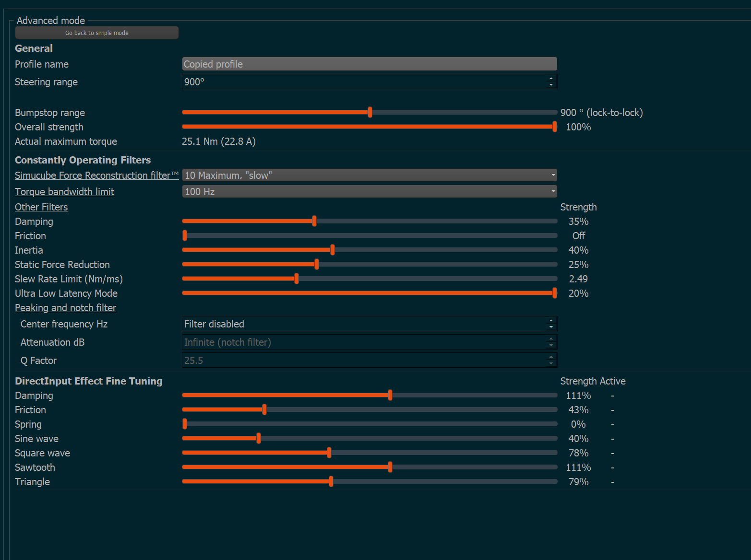Screen dimensions: 751x560
Task: Expand the 100 Hz bandwidth dropdown
Action: click(x=370, y=191)
